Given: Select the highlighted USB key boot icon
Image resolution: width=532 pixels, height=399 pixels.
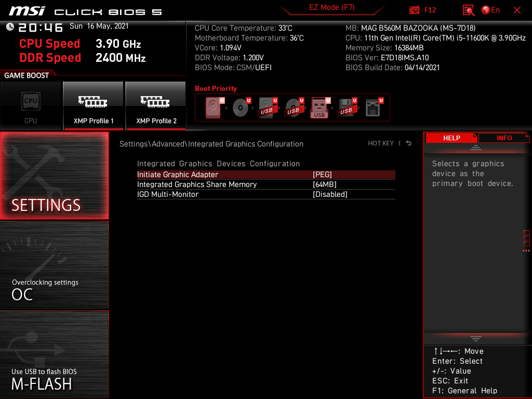Looking at the screenshot, I should pos(320,108).
